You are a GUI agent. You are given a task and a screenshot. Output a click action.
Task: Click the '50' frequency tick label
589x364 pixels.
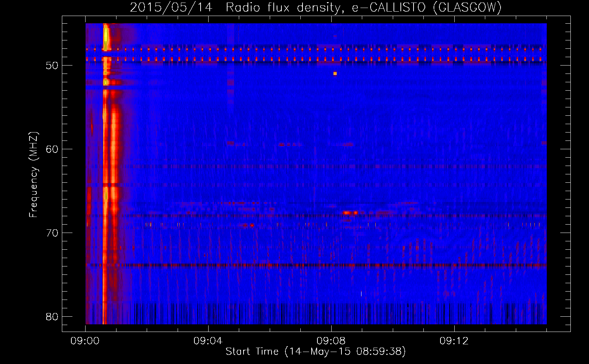(52, 66)
